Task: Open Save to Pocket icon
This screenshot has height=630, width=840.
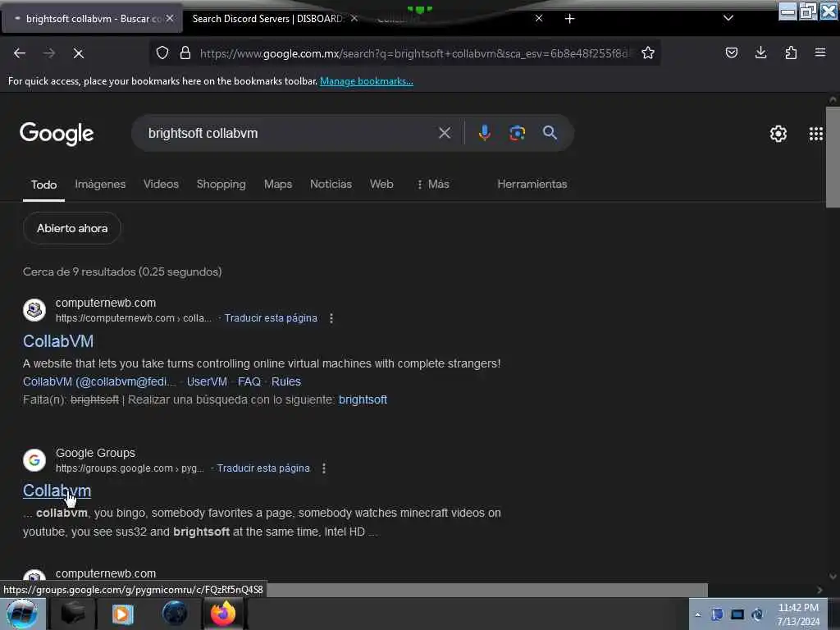Action: tap(731, 52)
